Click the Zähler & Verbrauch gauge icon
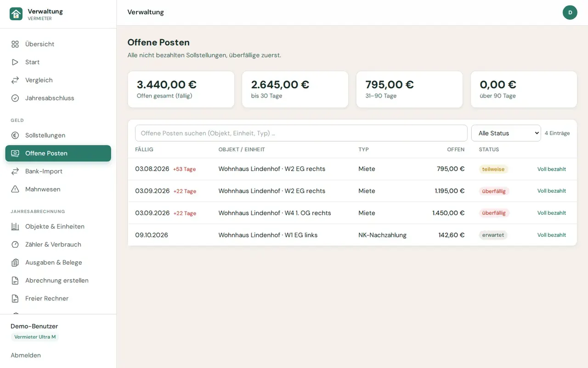This screenshot has height=368, width=588. click(x=15, y=244)
